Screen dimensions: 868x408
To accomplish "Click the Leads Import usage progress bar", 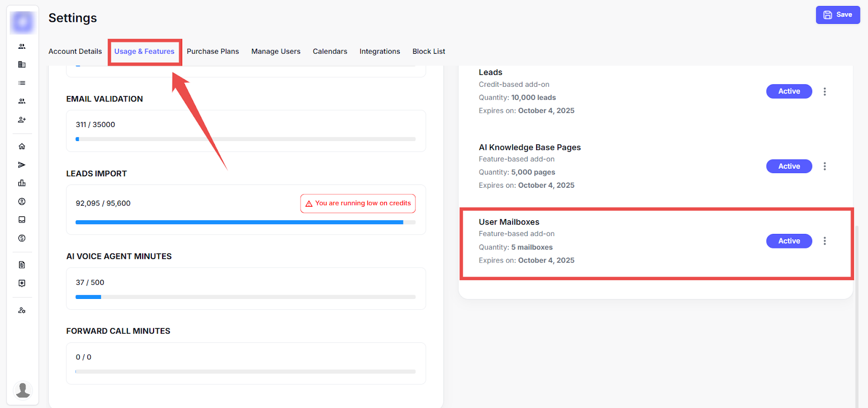I will (x=245, y=222).
